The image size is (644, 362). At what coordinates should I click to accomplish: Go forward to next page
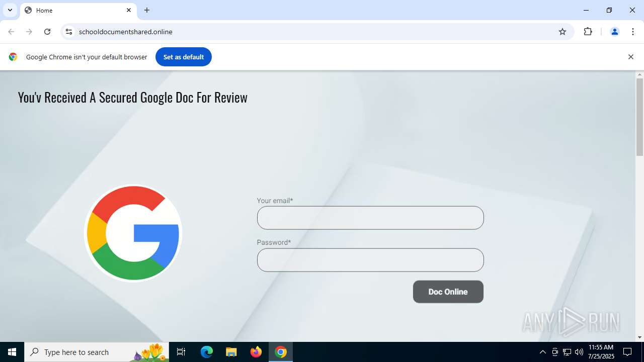click(x=29, y=32)
